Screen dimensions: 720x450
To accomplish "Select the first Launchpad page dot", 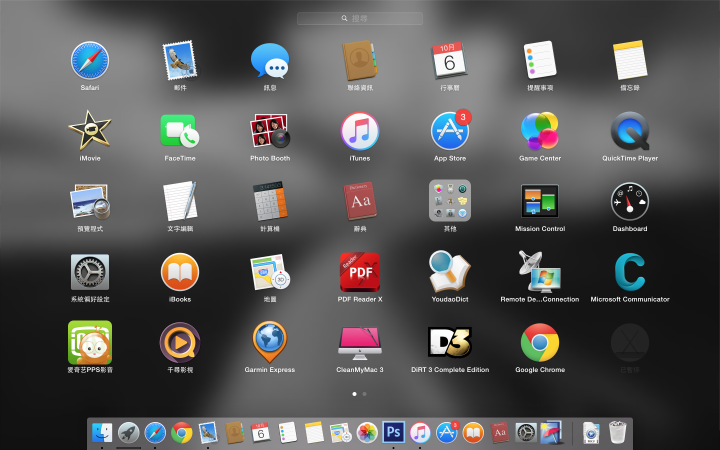I will [354, 394].
